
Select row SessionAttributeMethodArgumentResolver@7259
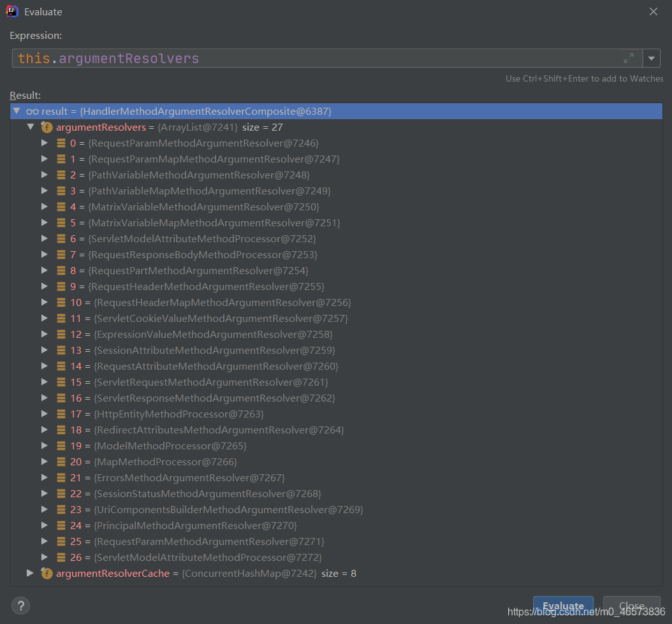click(x=336, y=350)
